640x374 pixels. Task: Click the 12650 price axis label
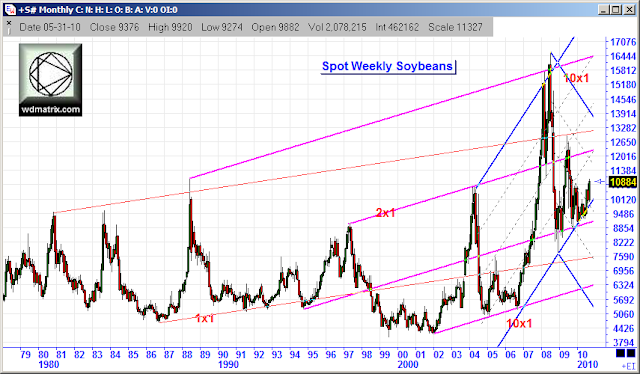[x=622, y=142]
